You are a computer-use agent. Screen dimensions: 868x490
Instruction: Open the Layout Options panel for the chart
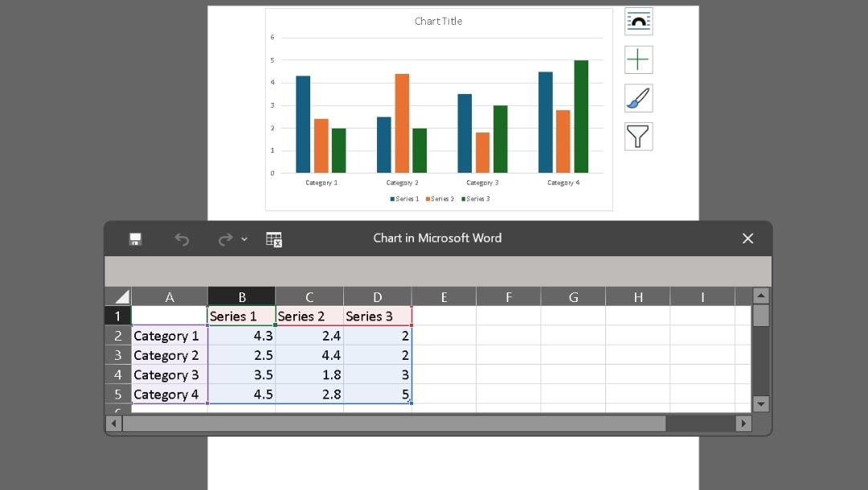[638, 21]
